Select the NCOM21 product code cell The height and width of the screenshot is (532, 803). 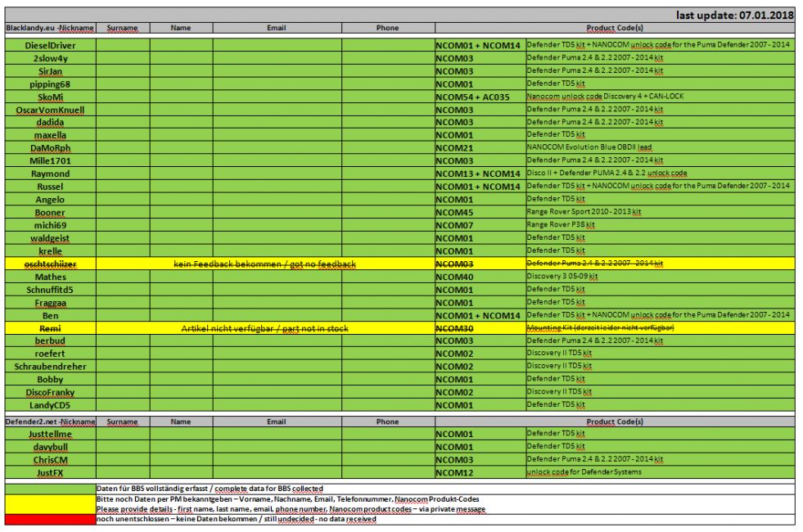coord(480,148)
